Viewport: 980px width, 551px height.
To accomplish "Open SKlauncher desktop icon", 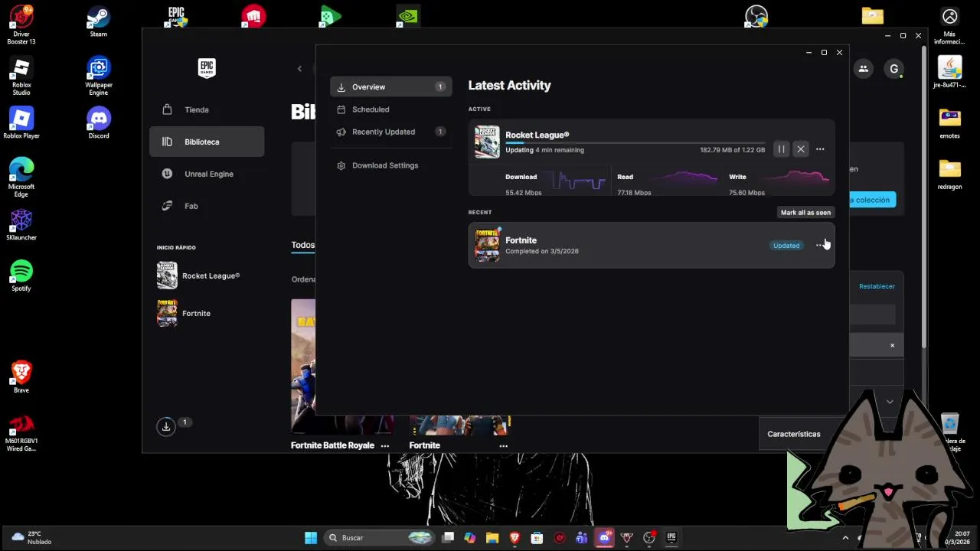I will point(21,226).
